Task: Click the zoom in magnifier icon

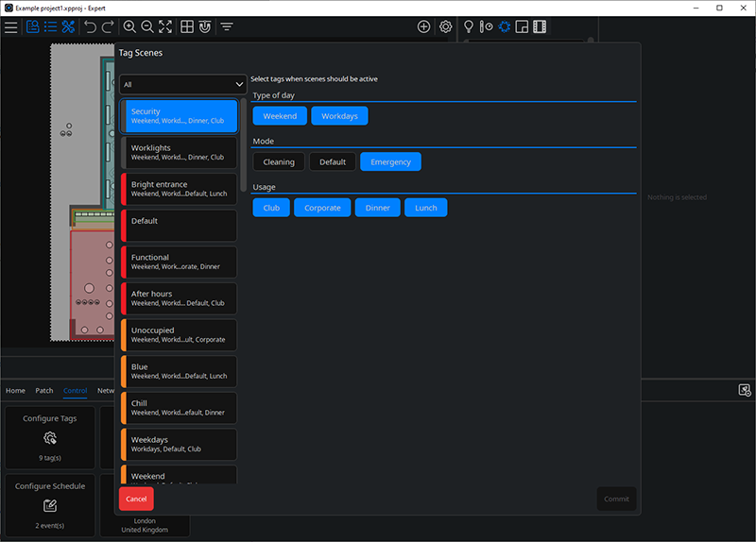Action: click(x=129, y=27)
